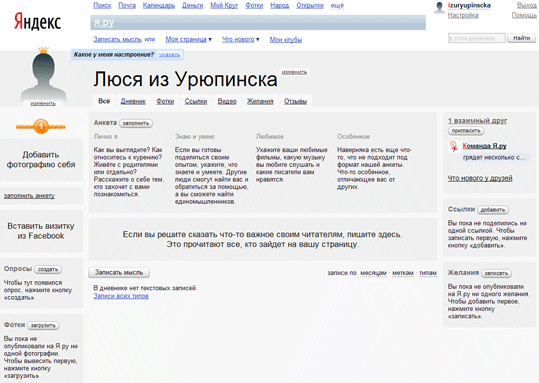Focus the diary search input field
Viewport: 539px width, 383px height.
click(x=477, y=38)
